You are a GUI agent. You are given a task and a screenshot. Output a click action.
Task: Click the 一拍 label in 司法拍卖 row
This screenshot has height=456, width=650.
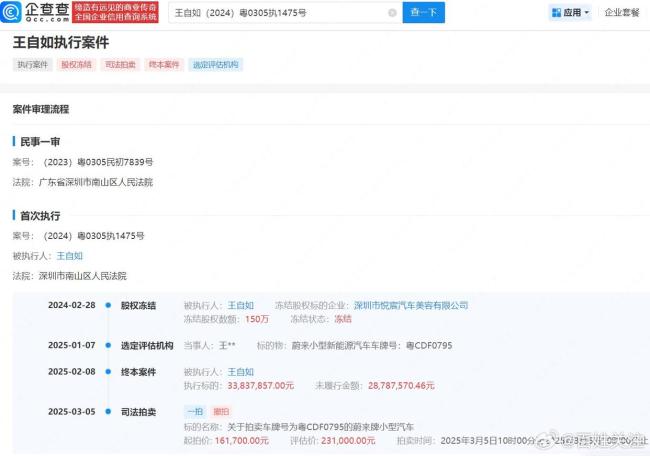tap(195, 412)
